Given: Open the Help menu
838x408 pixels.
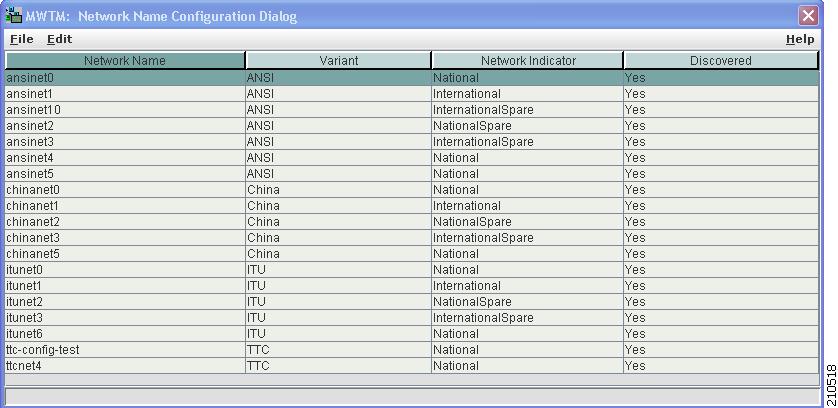Looking at the screenshot, I should click(800, 39).
